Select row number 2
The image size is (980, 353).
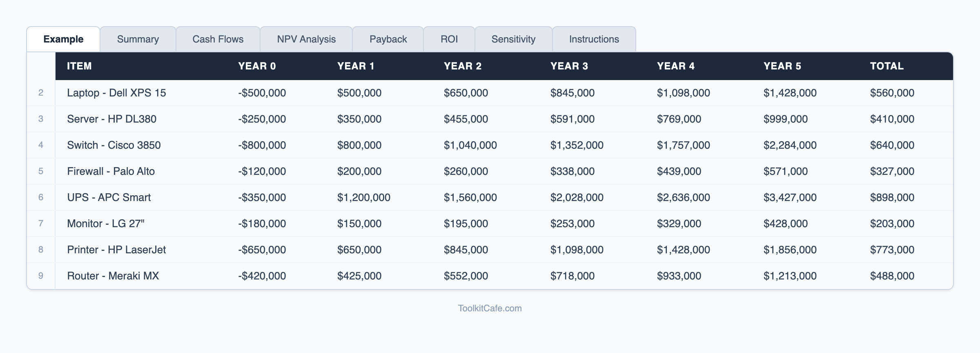(41, 93)
